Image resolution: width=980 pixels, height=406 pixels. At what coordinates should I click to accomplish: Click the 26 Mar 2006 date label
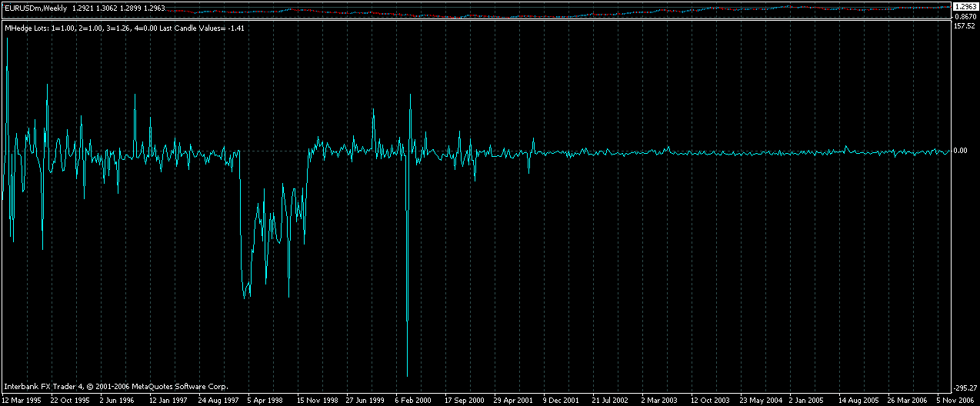(x=907, y=400)
